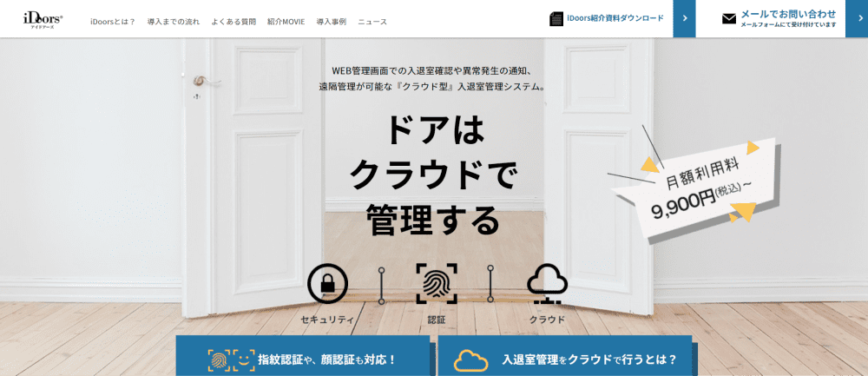The height and width of the screenshot is (376, 868).
Task: Click the iDoors logo in header
Action: (x=43, y=19)
